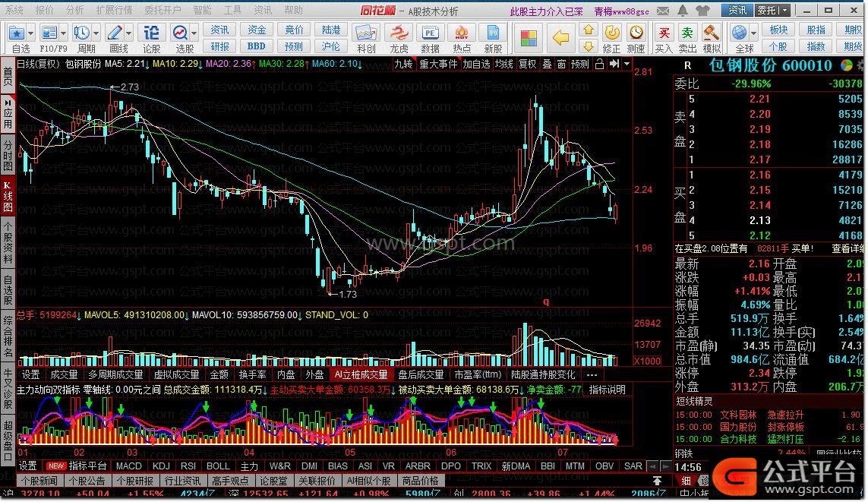Click the 买入 buy icon
The image size is (868, 502).
pyautogui.click(x=664, y=33)
